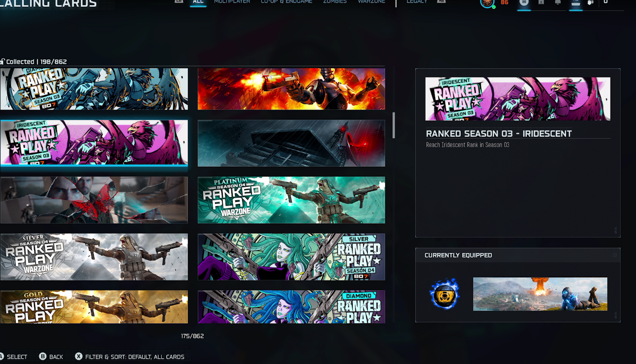The height and width of the screenshot is (364, 636).
Task: Switch to the ZOMBIES tab
Action: [x=335, y=2]
